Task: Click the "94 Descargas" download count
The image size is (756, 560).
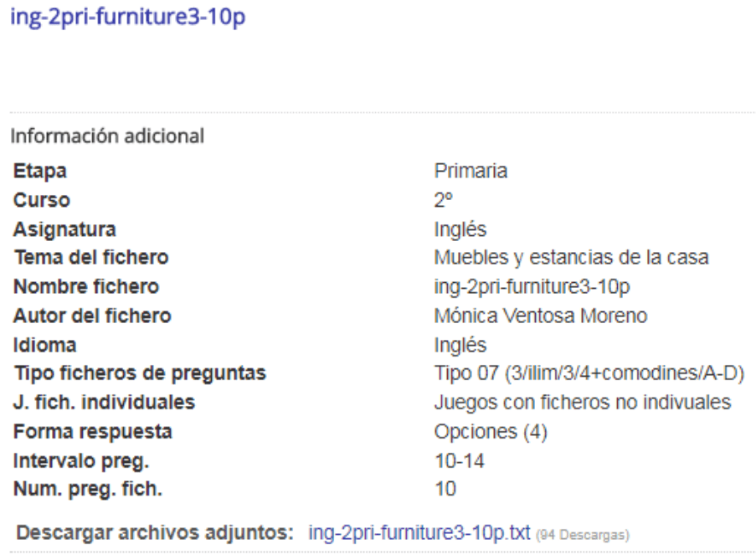Action: click(x=583, y=534)
